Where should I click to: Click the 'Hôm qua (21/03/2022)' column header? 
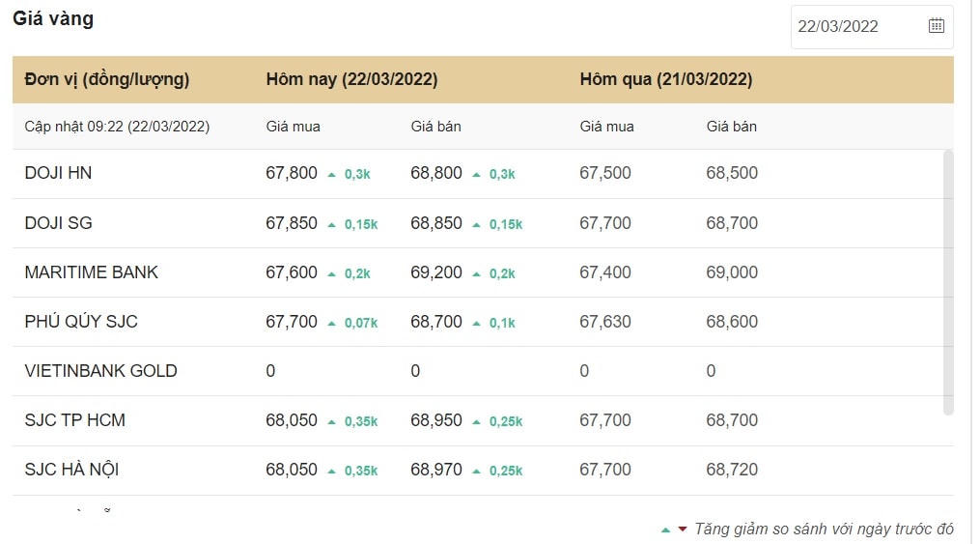pos(666,79)
